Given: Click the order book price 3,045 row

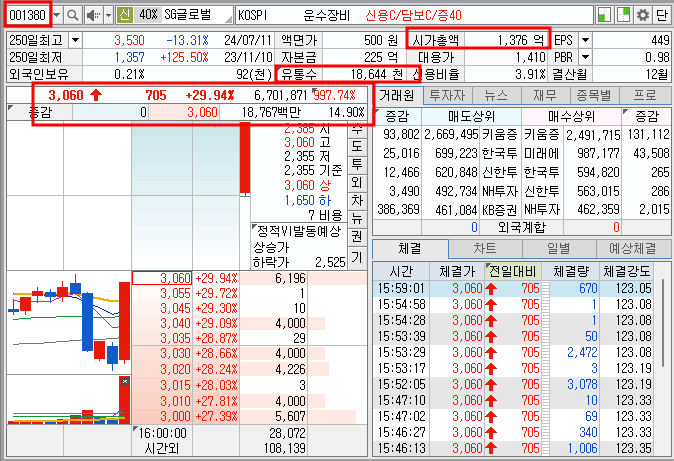Looking at the screenshot, I should click(x=249, y=308).
